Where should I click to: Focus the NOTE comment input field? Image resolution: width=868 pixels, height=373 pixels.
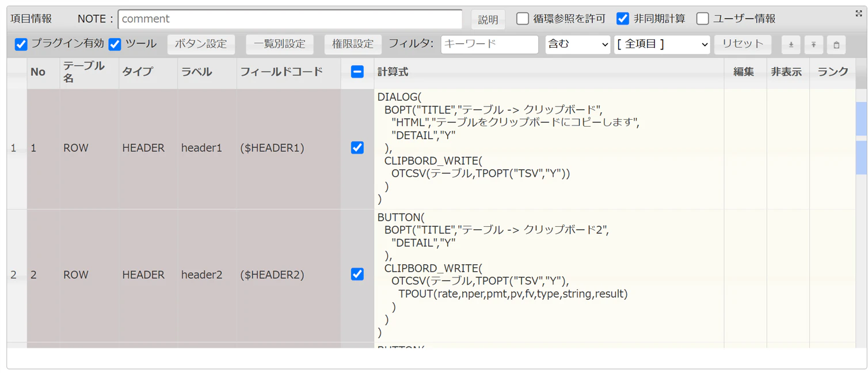(x=290, y=19)
